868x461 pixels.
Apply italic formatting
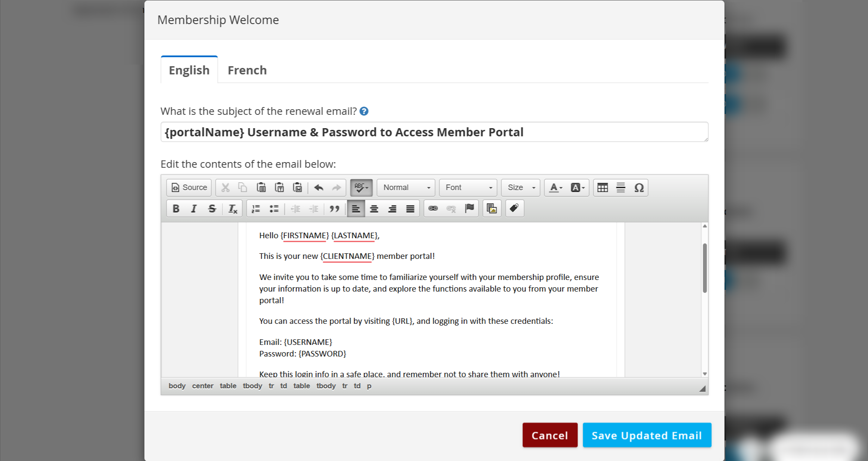[194, 209]
